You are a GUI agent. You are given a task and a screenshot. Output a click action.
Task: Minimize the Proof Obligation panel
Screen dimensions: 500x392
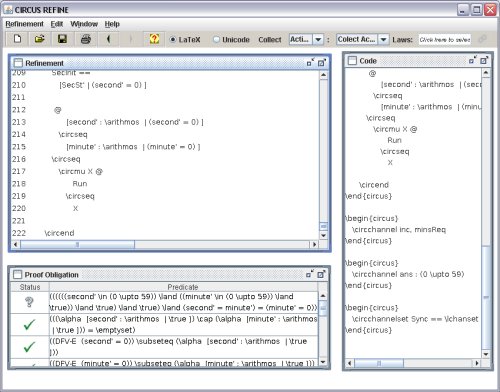[310, 274]
